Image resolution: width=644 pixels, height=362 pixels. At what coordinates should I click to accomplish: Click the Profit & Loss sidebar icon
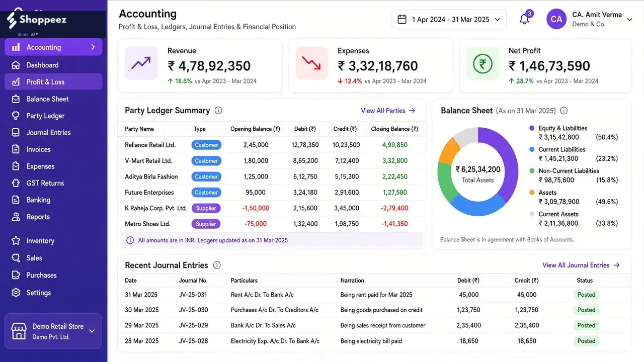pyautogui.click(x=16, y=82)
